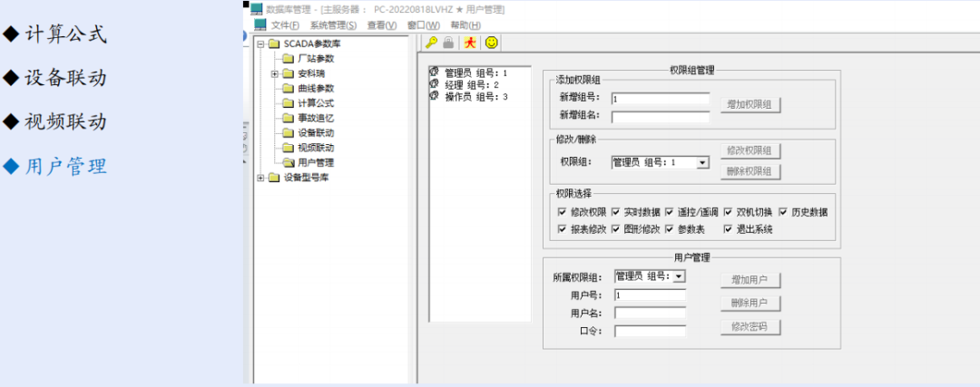Click the gray padlock toolbar icon
Image resolution: width=980 pixels, height=387 pixels.
point(448,43)
